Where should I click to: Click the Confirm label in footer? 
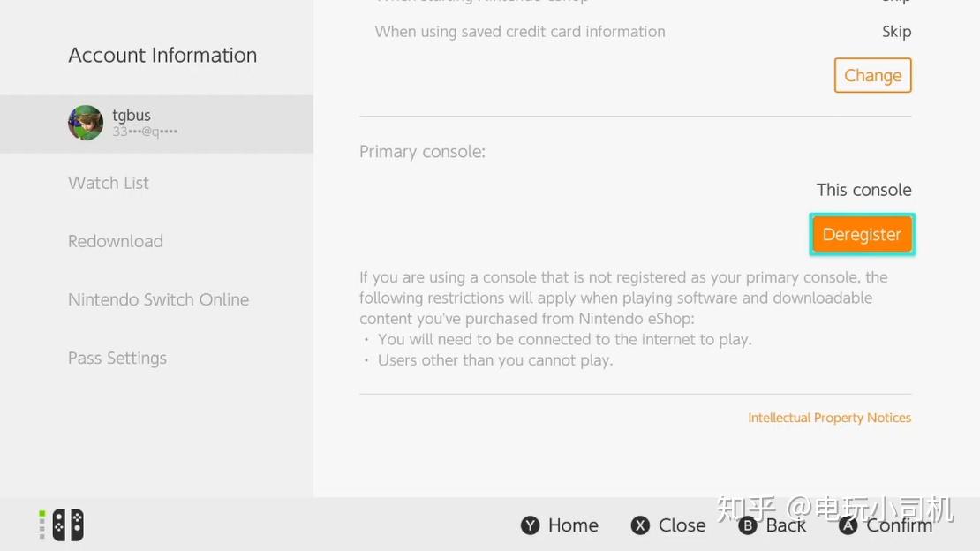coord(898,525)
